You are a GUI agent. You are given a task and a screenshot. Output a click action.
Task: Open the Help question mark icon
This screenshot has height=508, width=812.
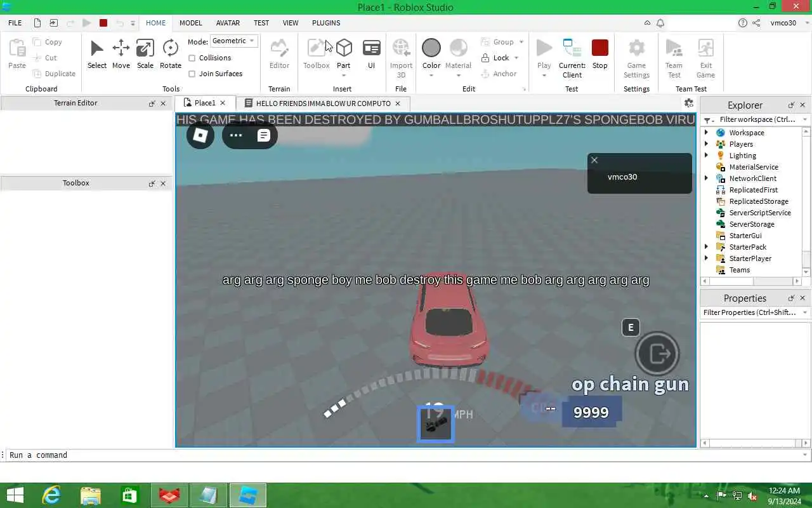(x=742, y=23)
